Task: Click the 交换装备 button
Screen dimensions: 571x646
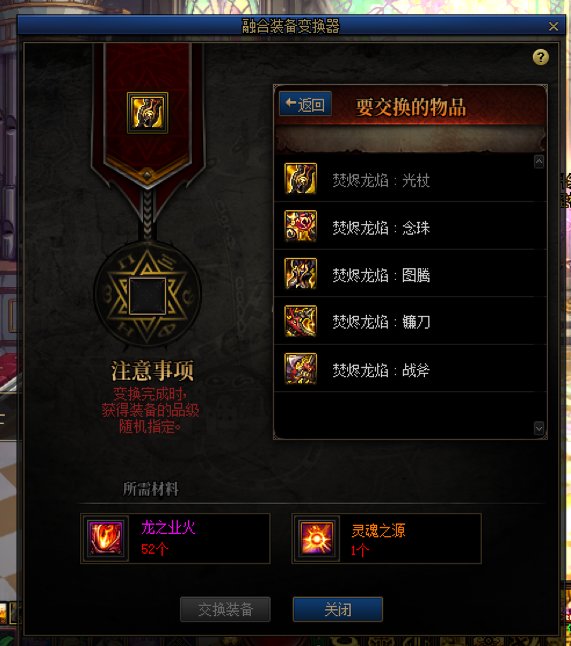Action: coord(225,609)
